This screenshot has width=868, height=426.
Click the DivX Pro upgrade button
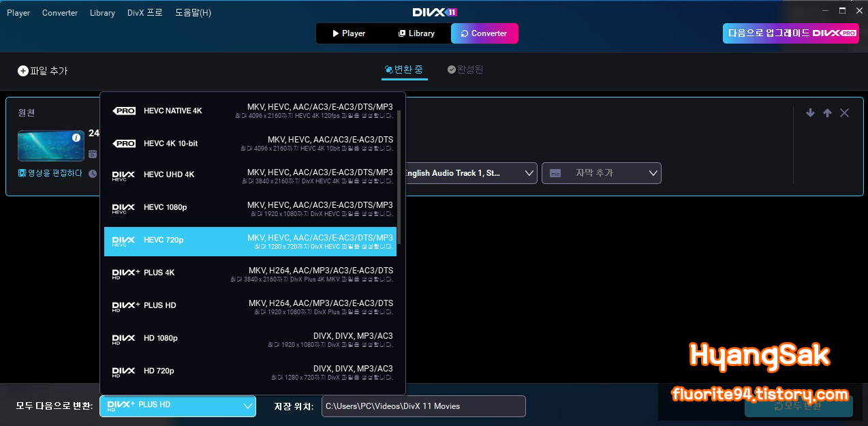click(x=790, y=33)
